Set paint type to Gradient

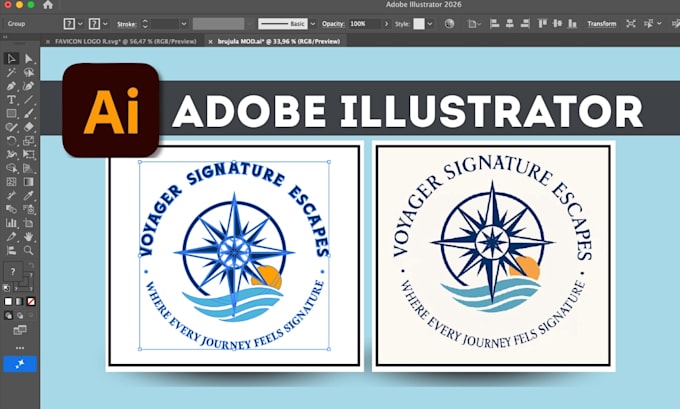point(20,301)
